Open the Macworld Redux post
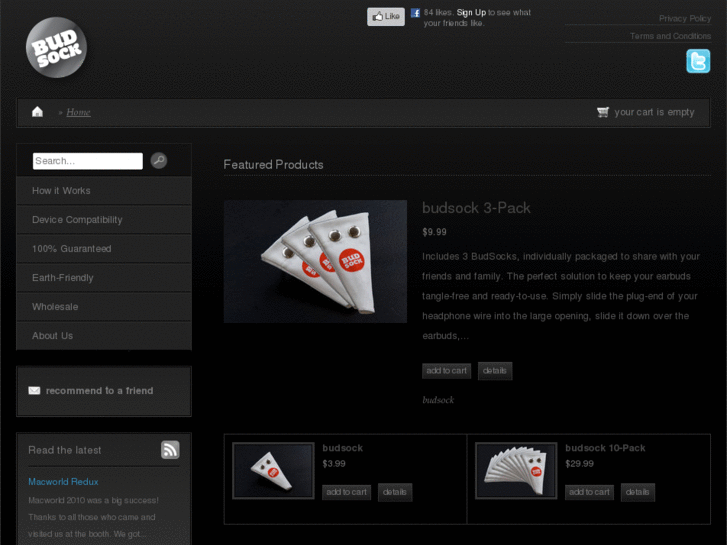Image resolution: width=727 pixels, height=545 pixels. click(x=63, y=481)
